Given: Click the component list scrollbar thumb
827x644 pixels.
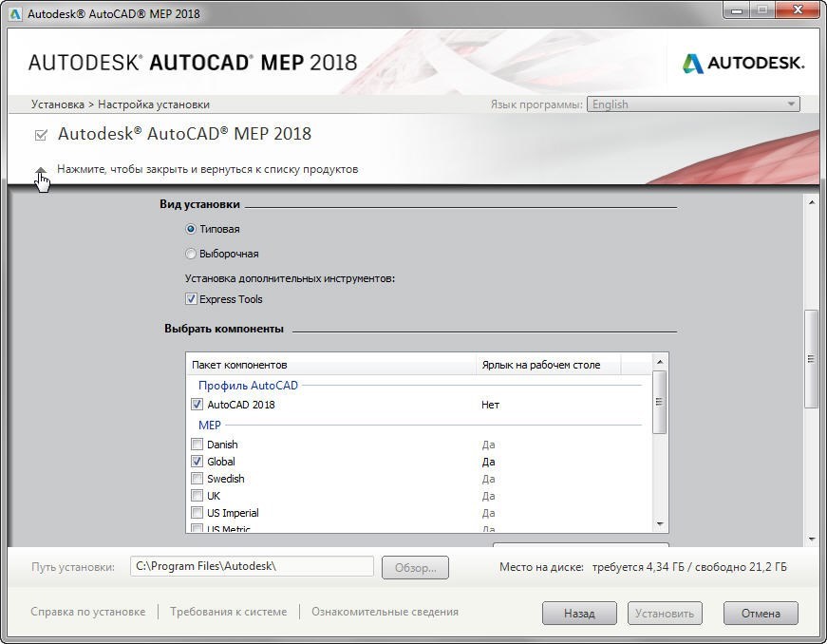Looking at the screenshot, I should [659, 402].
